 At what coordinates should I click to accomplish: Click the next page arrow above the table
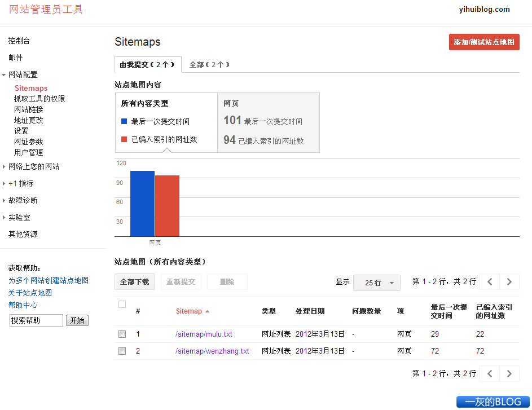click(x=509, y=282)
